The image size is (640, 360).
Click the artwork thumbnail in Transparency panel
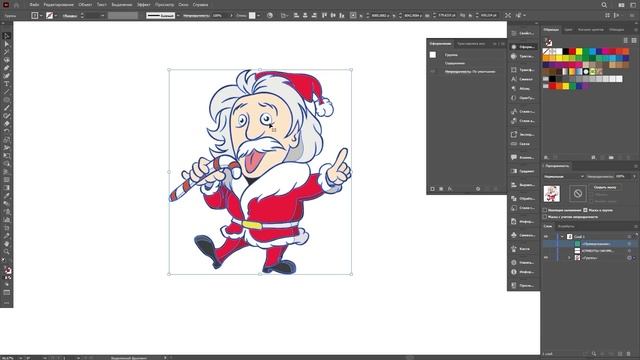(x=551, y=193)
